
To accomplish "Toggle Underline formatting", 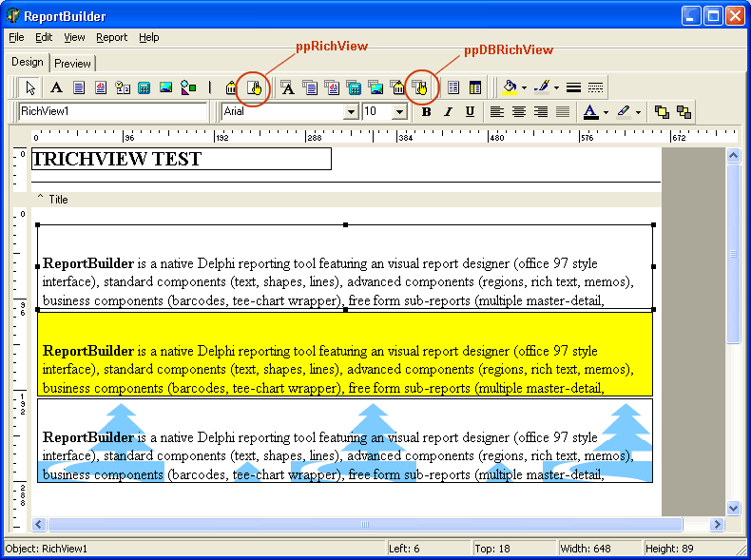I will (470, 112).
